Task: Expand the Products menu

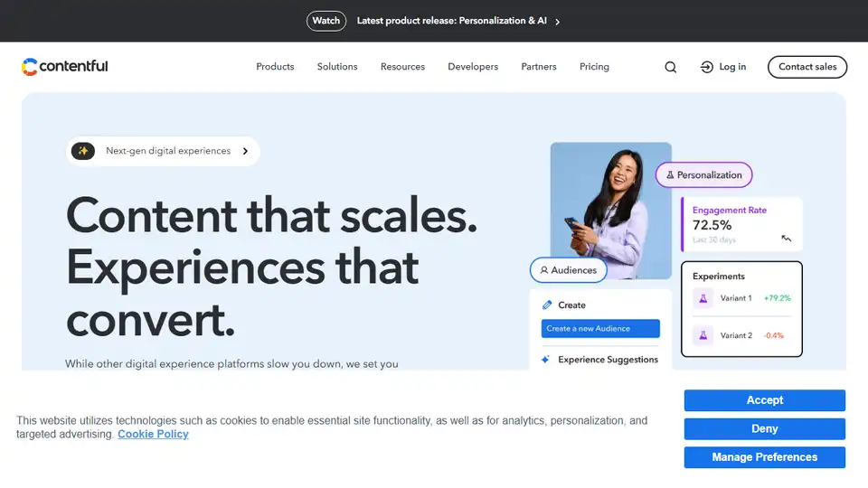Action: pos(275,67)
